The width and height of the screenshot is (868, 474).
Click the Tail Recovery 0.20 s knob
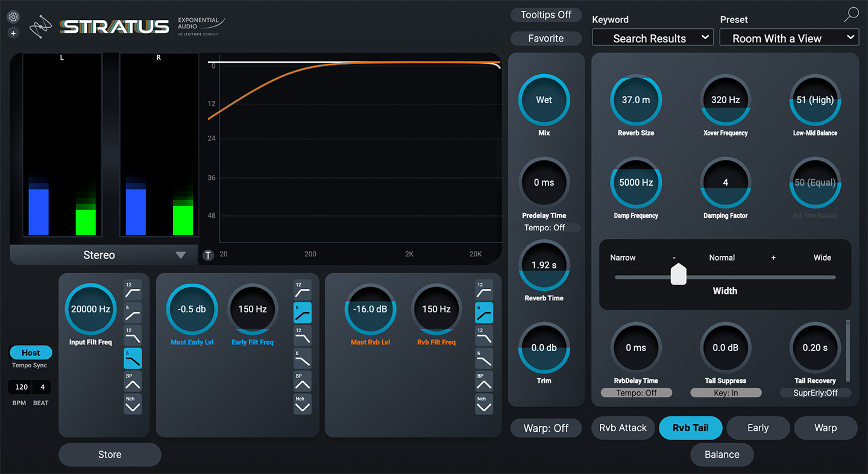tap(816, 348)
